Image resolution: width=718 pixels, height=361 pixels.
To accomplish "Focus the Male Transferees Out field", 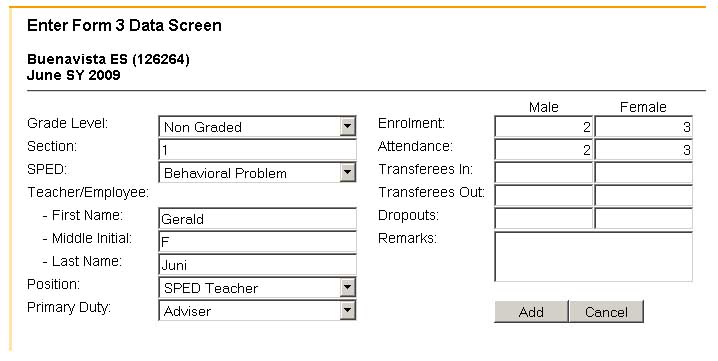I will [x=544, y=196].
